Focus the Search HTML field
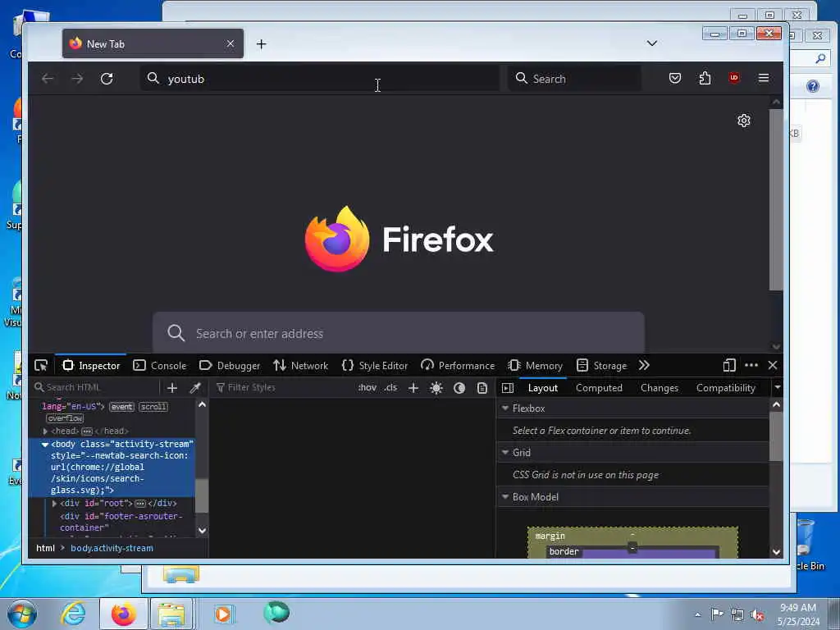The width and height of the screenshot is (840, 630). coord(95,387)
